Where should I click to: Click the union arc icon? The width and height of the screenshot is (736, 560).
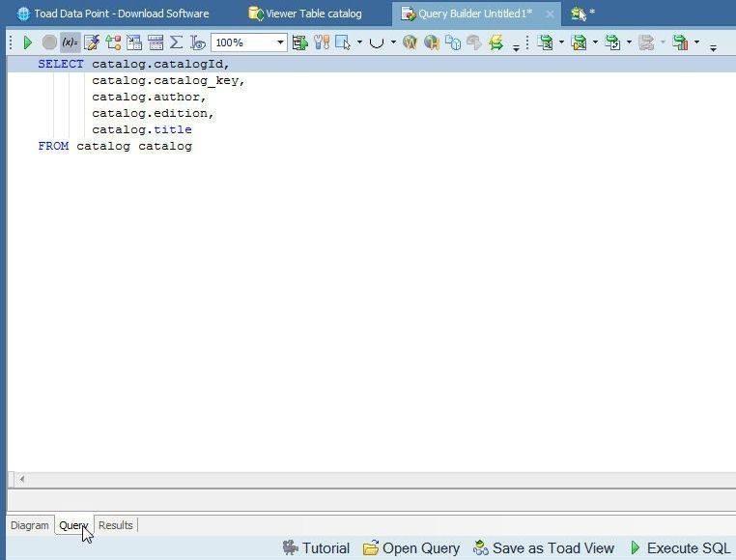(x=377, y=42)
